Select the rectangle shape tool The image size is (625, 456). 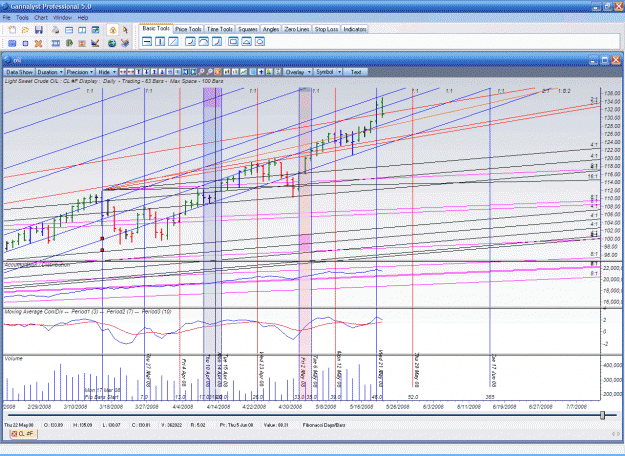[233, 41]
